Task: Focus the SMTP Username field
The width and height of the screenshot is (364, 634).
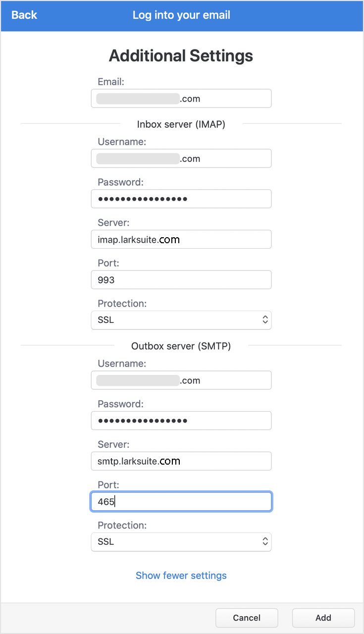Action: click(x=181, y=381)
